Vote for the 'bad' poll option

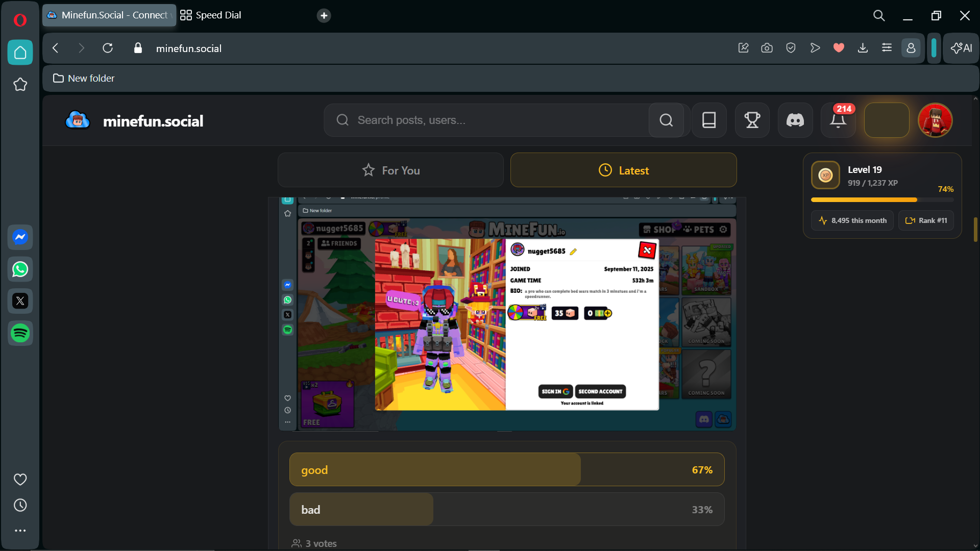click(506, 510)
